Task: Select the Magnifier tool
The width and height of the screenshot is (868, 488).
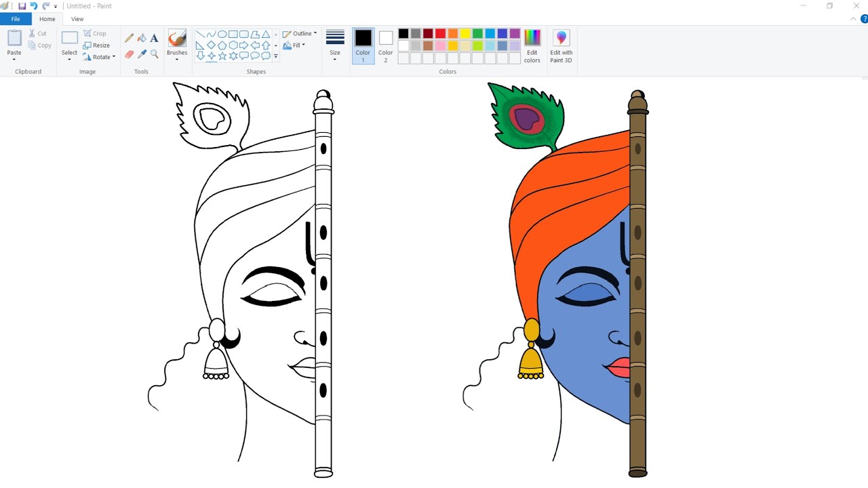Action: click(x=154, y=54)
